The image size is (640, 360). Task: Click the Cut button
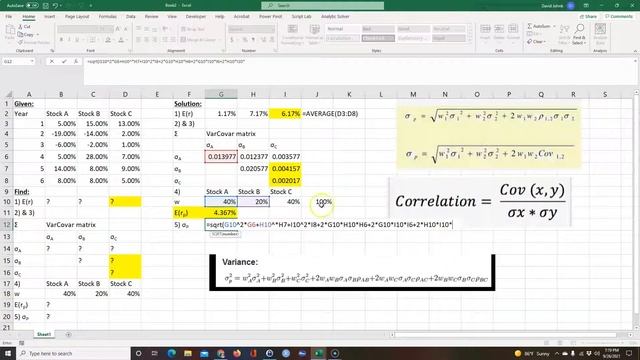(25, 27)
